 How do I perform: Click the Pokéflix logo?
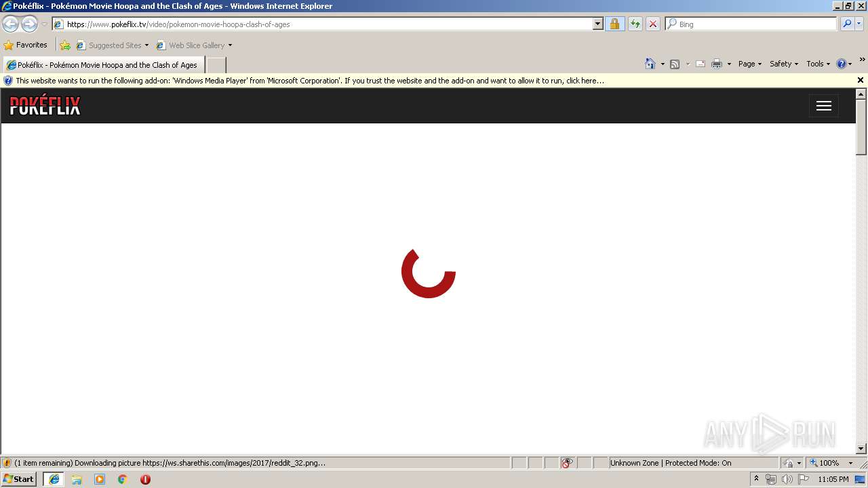coord(45,106)
